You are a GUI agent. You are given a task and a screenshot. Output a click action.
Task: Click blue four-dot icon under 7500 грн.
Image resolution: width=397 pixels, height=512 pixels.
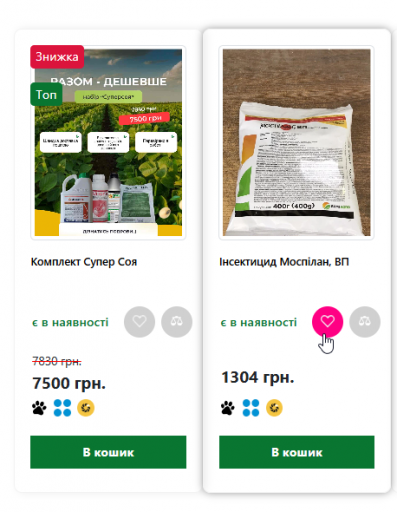pos(62,408)
